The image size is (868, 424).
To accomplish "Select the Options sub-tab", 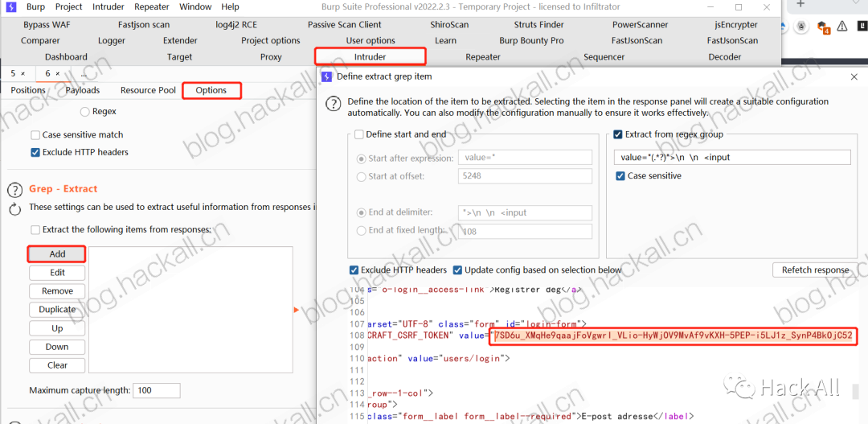I will point(211,90).
